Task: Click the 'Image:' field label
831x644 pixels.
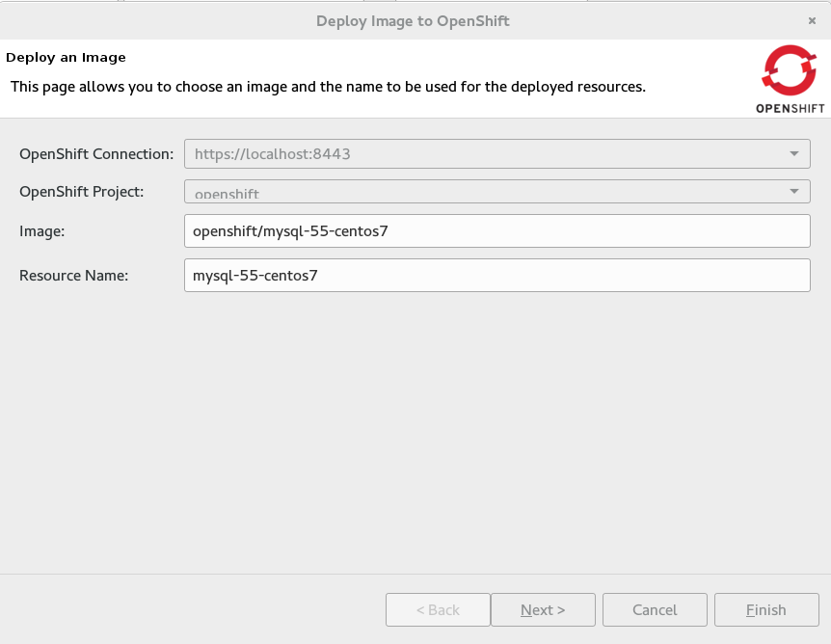Action: (40, 231)
